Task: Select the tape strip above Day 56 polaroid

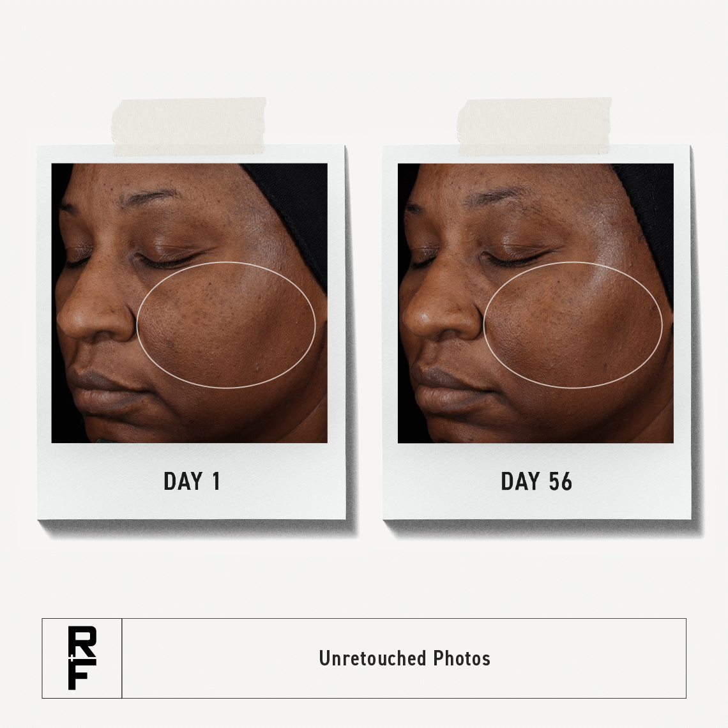Action: click(535, 126)
